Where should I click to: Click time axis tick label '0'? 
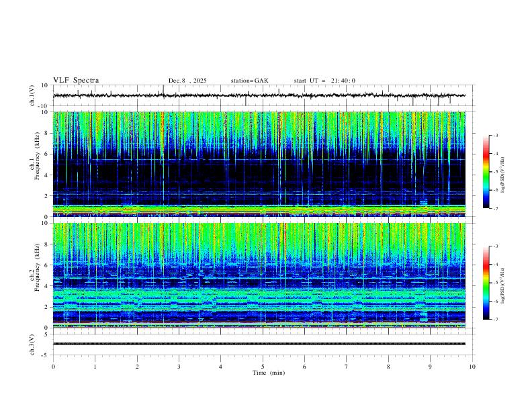coord(53,367)
